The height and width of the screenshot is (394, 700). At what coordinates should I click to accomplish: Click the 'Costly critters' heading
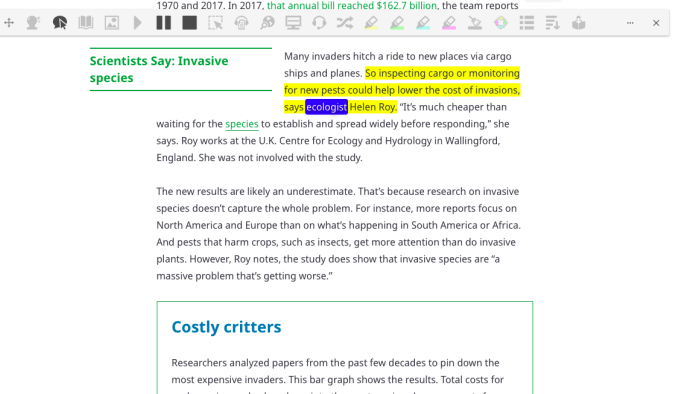226,327
